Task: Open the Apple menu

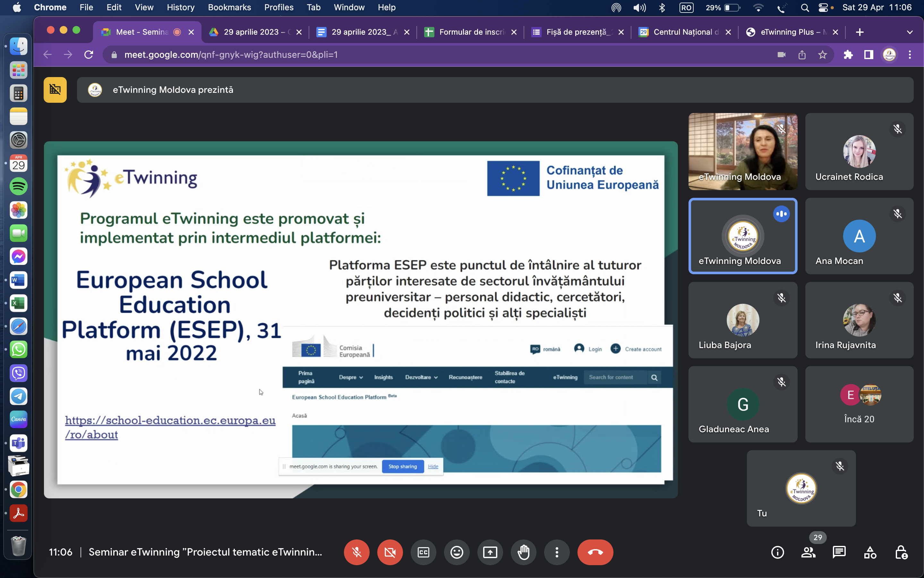Action: pyautogui.click(x=17, y=7)
